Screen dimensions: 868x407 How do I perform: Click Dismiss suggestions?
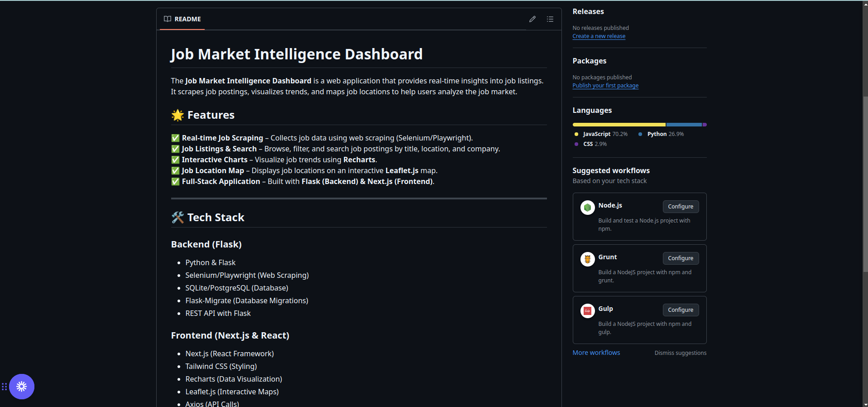680,353
